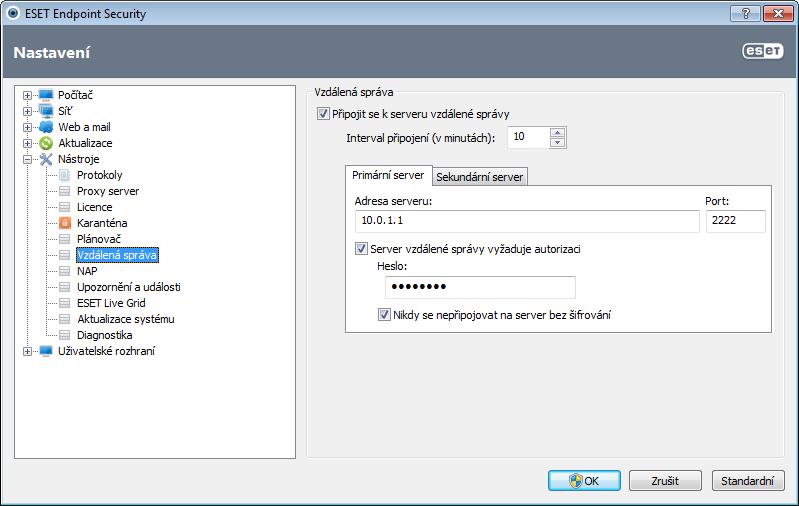Open help with the question mark button
The height and width of the screenshot is (506, 799).
coord(745,13)
